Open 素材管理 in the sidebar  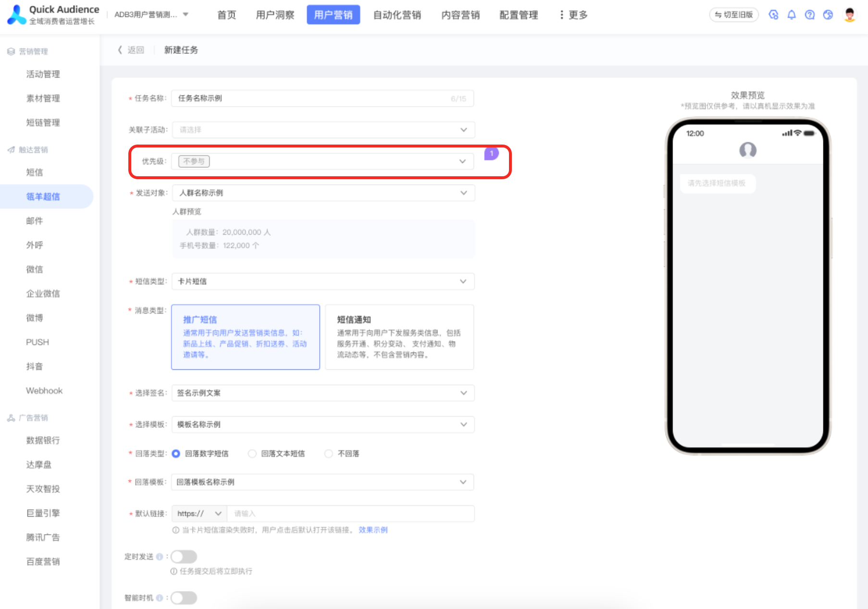point(43,98)
